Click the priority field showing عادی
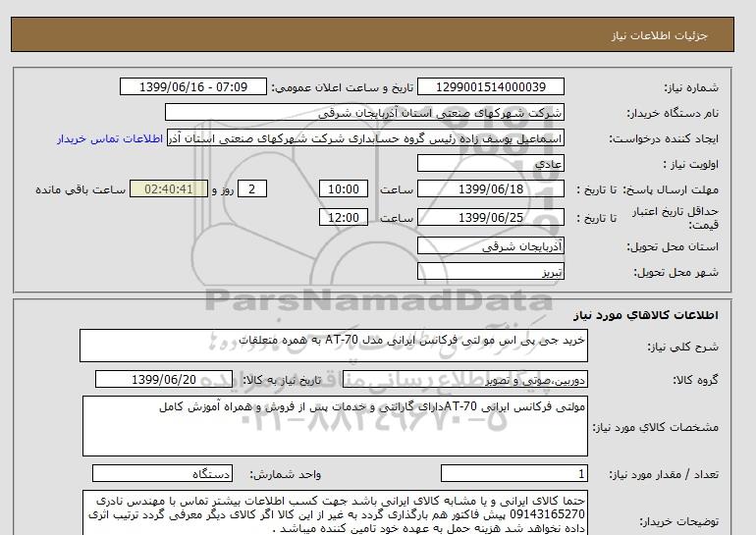The image size is (756, 535). coord(491,163)
